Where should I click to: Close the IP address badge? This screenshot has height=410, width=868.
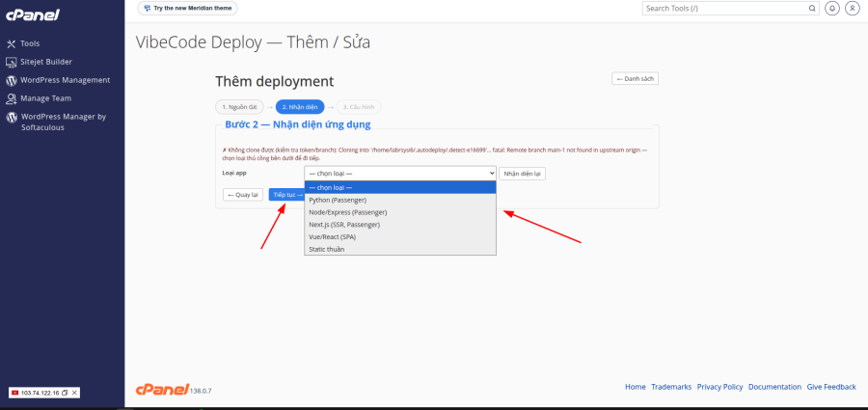pyautogui.click(x=74, y=393)
